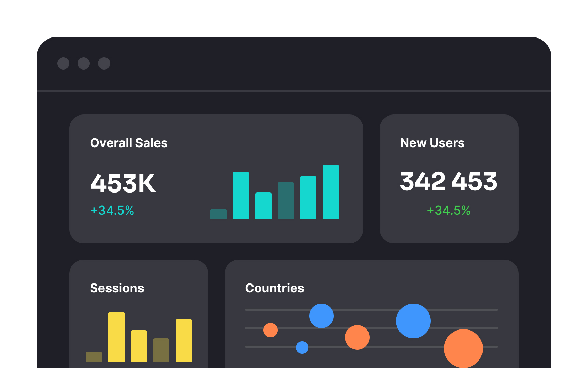Image resolution: width=588 pixels, height=368 pixels.
Task: Click the last yellow bar in Sessions
Action: click(x=184, y=340)
